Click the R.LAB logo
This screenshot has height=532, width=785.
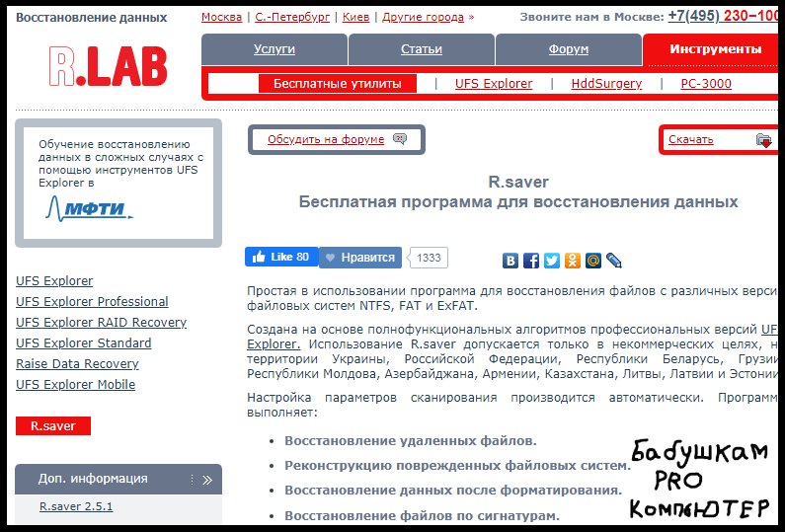109,66
